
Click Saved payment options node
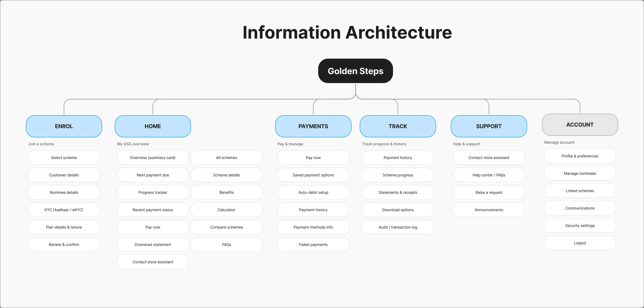pyautogui.click(x=313, y=175)
